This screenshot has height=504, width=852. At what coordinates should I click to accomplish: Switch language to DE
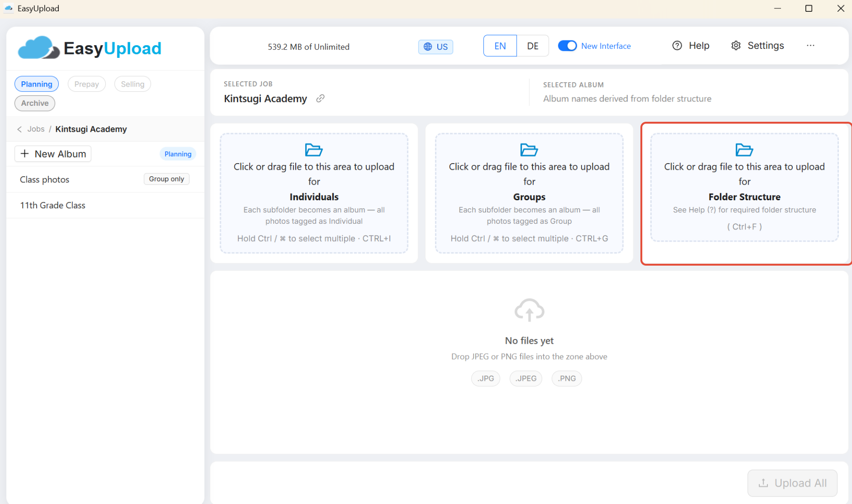click(x=533, y=46)
